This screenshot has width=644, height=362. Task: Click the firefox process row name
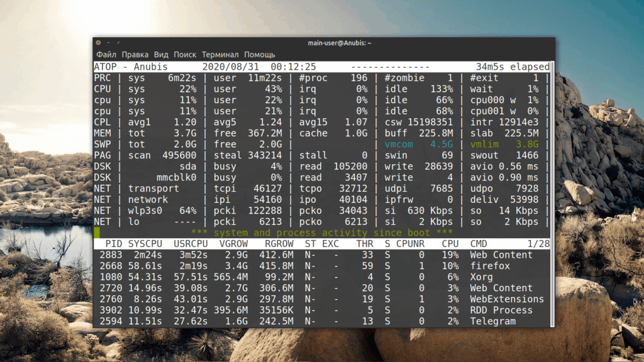point(490,266)
